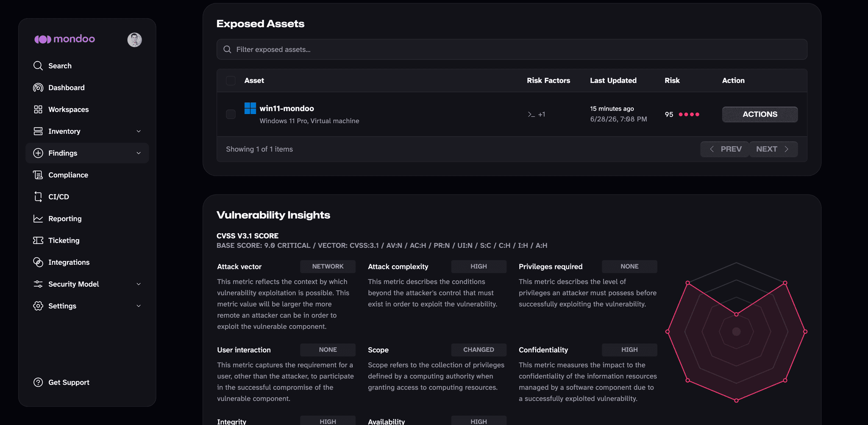Click the Ticketing ticket icon

[x=38, y=240]
